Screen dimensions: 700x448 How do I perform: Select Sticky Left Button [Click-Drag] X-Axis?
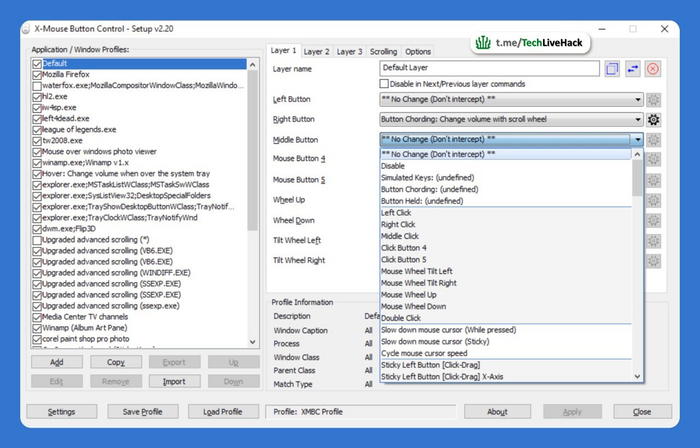(x=506, y=377)
